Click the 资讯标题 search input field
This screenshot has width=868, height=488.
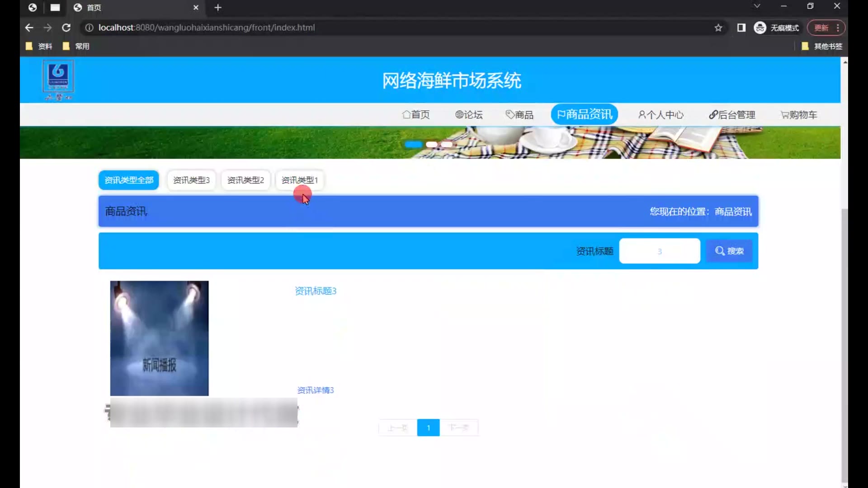[659, 251]
